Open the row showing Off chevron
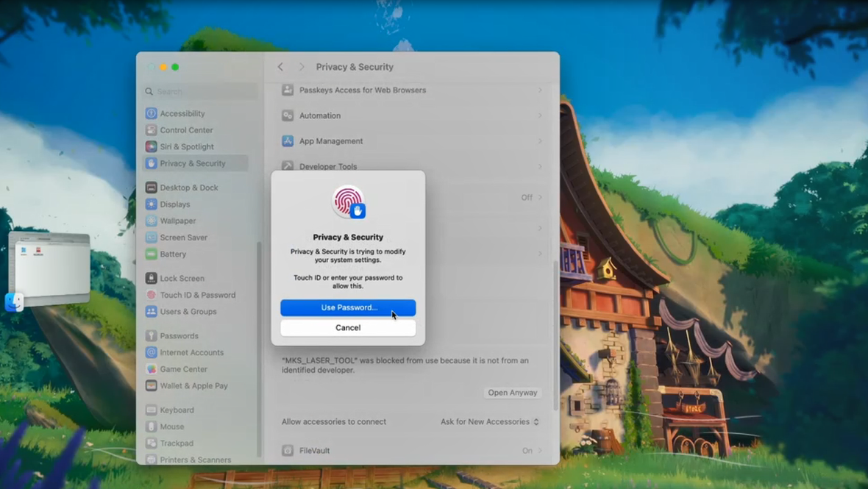868x489 pixels. coord(540,198)
